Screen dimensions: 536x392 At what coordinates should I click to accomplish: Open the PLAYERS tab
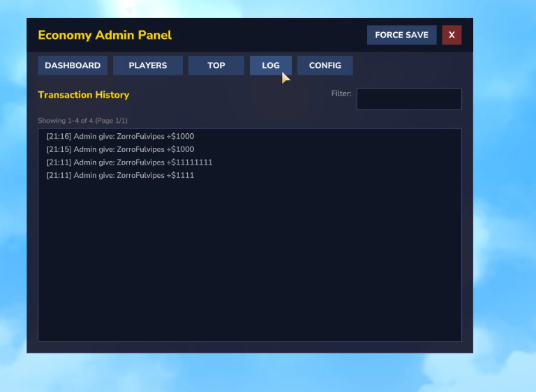[148, 66]
